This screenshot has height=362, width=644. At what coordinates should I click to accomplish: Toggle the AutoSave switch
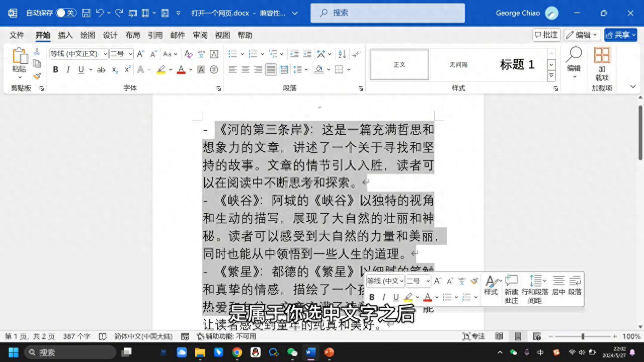pos(66,13)
